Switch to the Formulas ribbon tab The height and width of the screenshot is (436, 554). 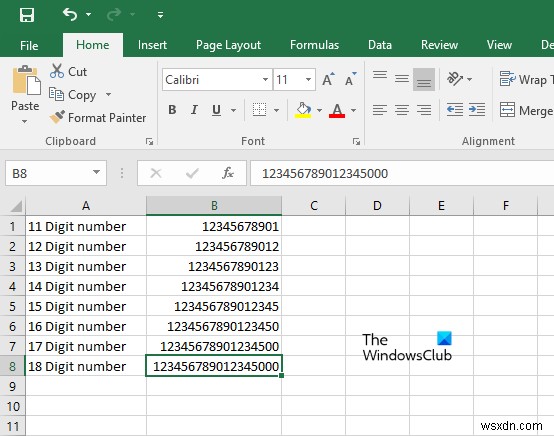314,45
